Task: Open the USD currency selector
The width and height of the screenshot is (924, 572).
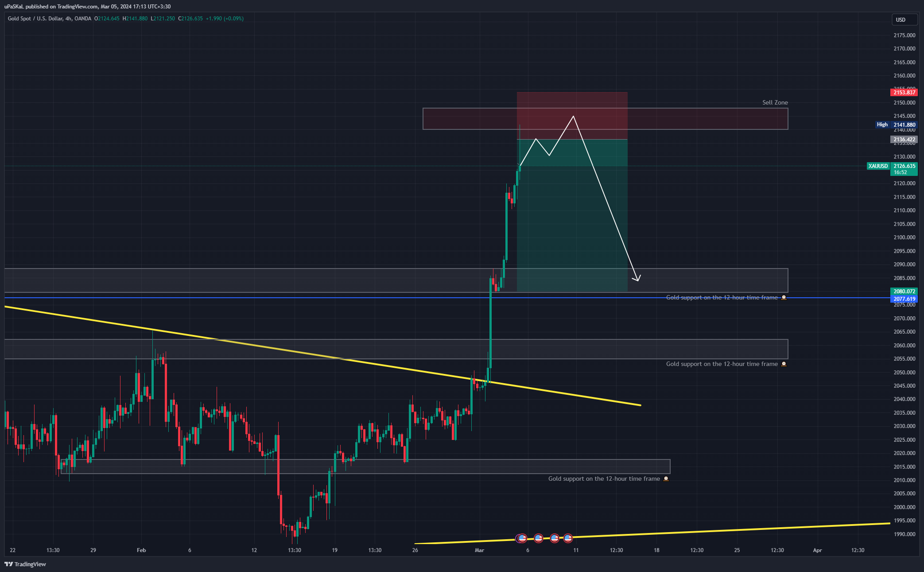Action: pyautogui.click(x=905, y=19)
